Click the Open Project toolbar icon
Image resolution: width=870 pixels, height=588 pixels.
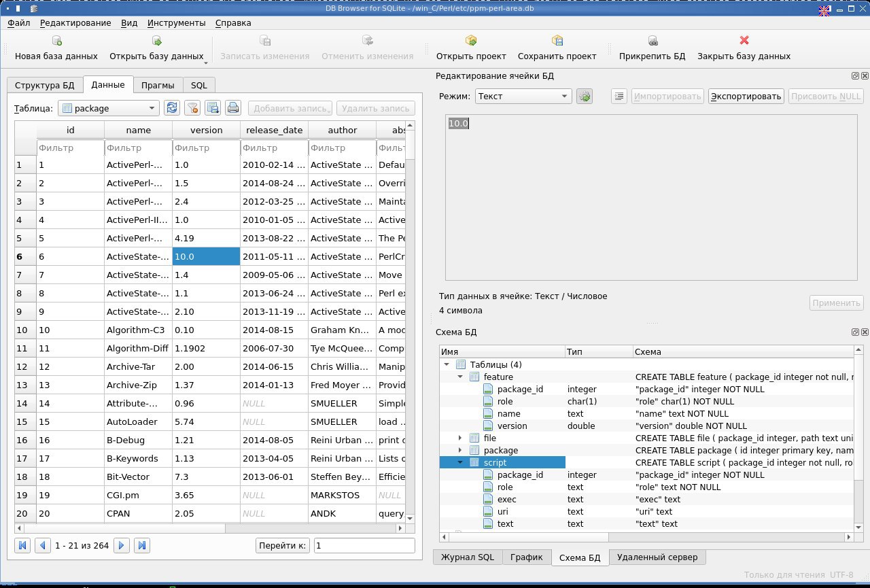(x=471, y=41)
